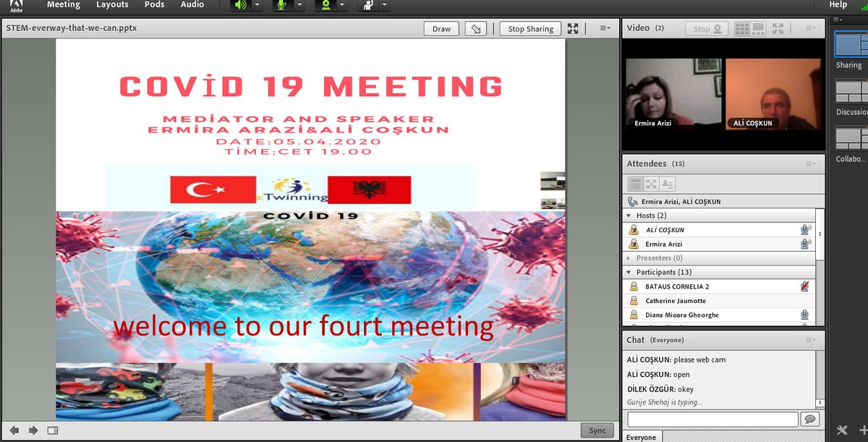
Task: Open the Chat pod options menu
Action: [x=810, y=340]
